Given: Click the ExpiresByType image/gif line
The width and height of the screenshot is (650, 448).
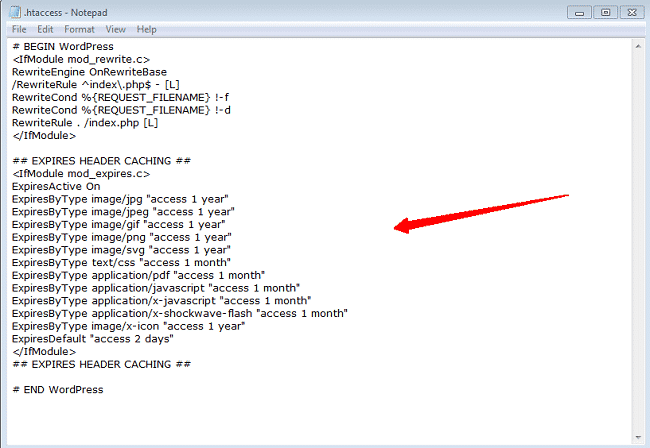Looking at the screenshot, I should (118, 224).
